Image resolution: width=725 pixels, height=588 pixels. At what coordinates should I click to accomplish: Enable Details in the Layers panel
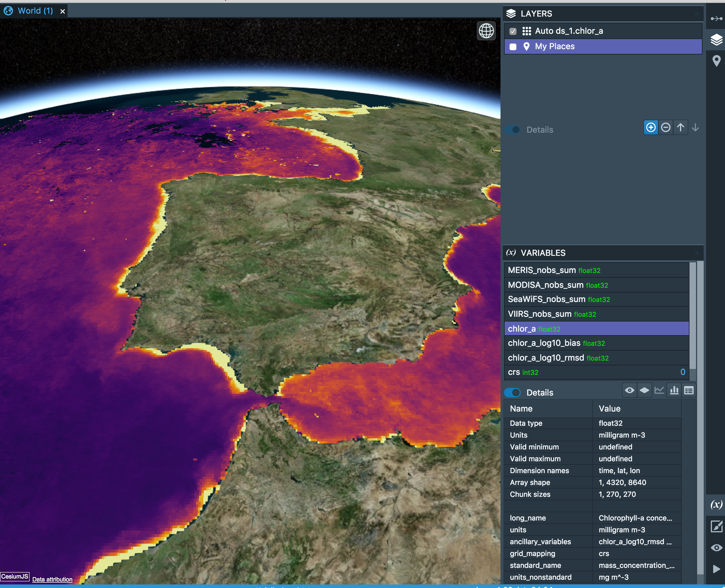[512, 129]
